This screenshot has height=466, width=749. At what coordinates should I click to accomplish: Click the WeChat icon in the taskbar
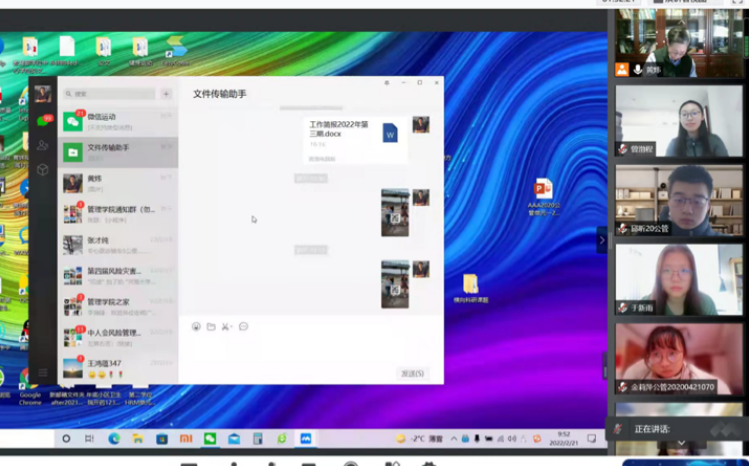pyautogui.click(x=210, y=438)
